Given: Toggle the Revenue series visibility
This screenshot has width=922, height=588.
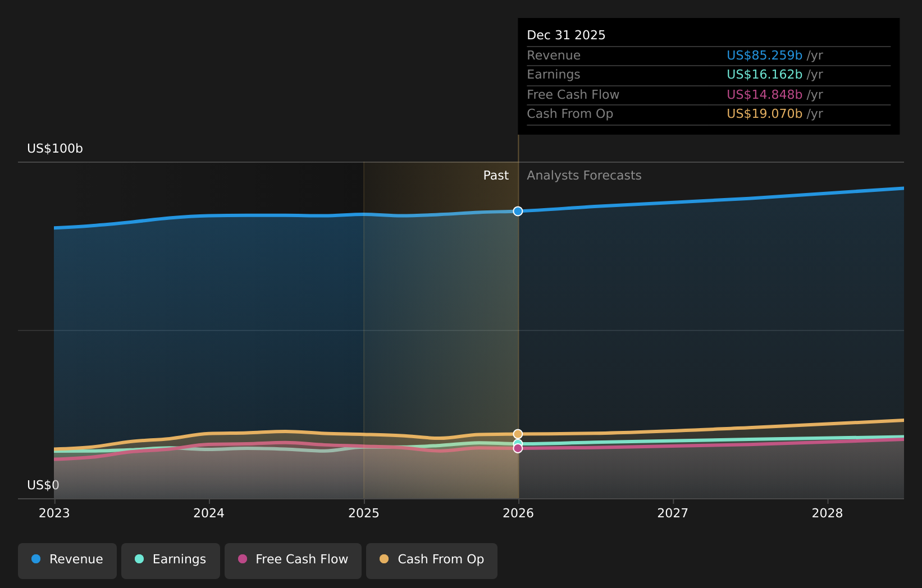Looking at the screenshot, I should click(x=67, y=559).
